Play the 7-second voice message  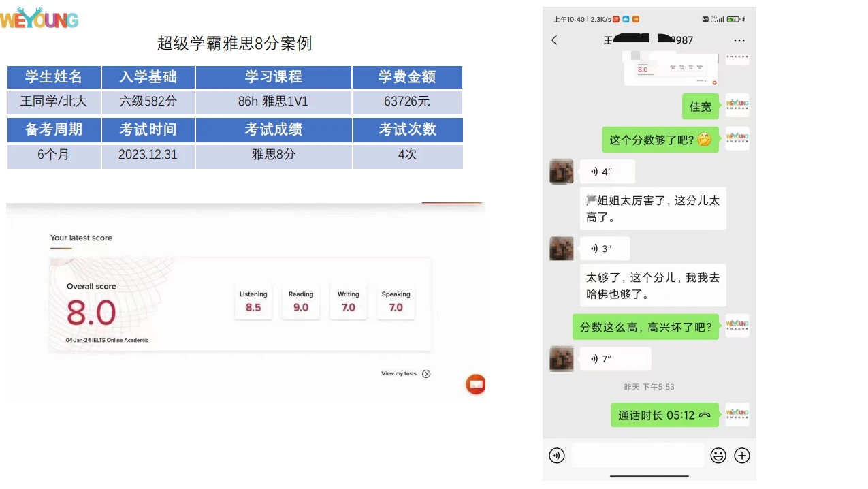pos(615,359)
